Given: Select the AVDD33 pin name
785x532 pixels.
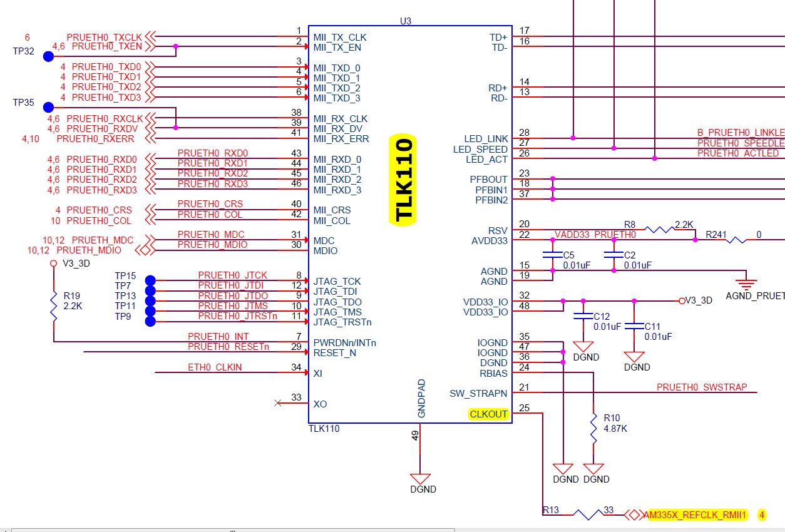Looking at the screenshot, I should [x=490, y=240].
